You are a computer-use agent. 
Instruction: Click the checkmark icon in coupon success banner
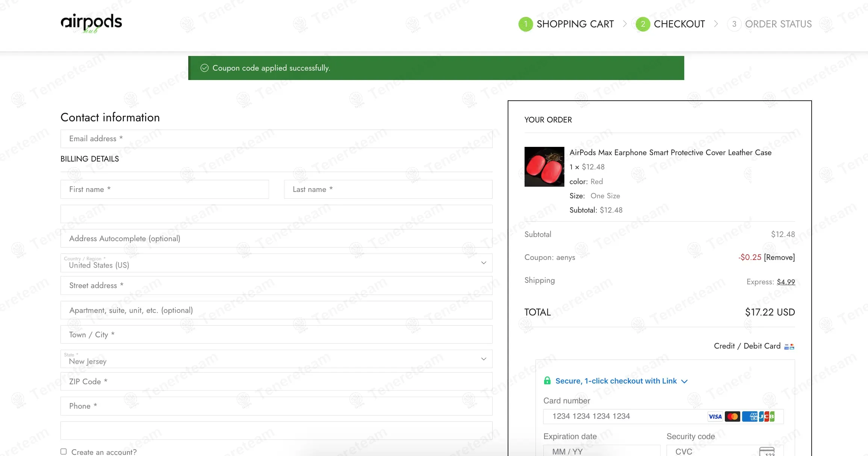[204, 68]
